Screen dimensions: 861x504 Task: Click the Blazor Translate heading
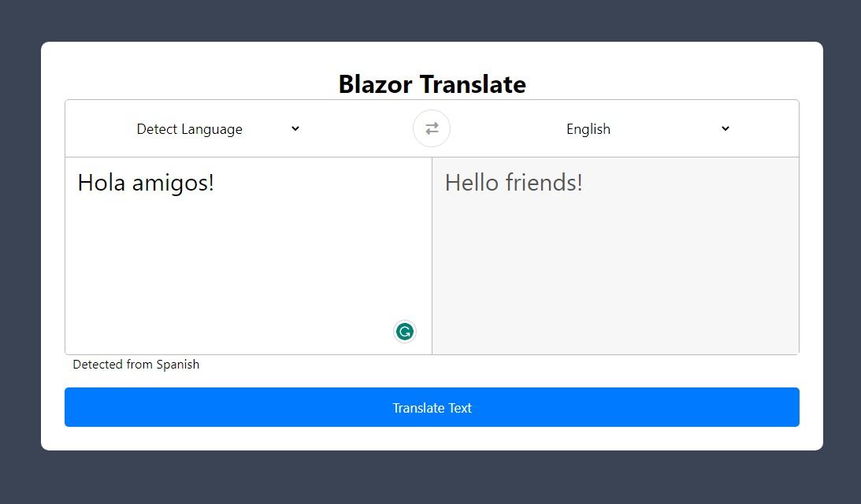pos(432,84)
